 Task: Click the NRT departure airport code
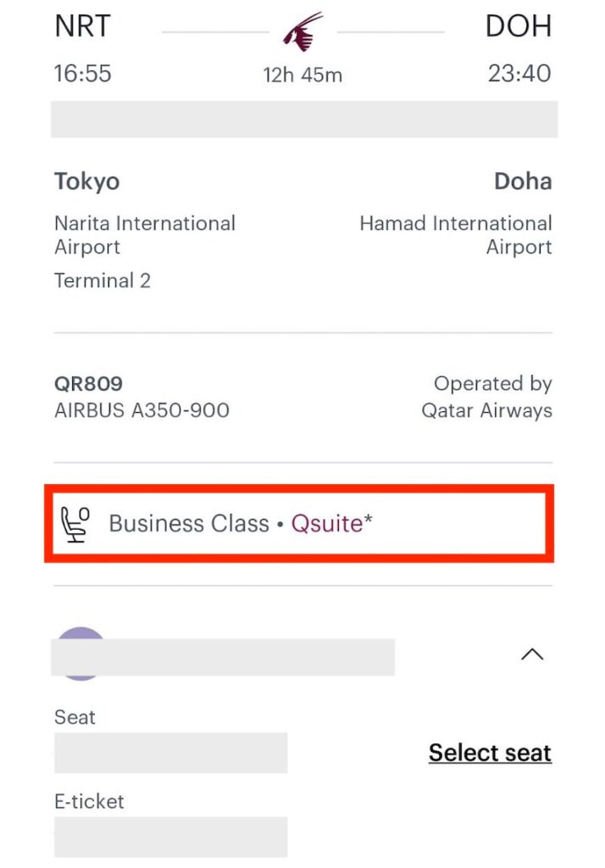tap(82, 26)
